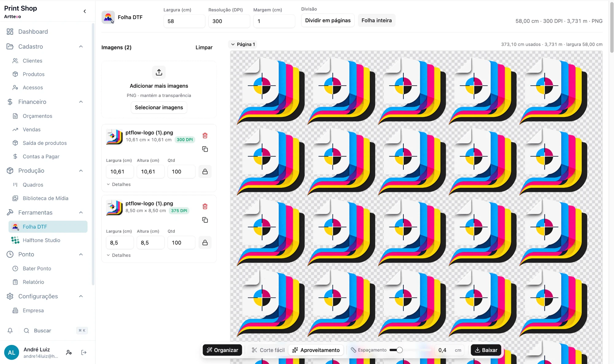The width and height of the screenshot is (614, 364).
Task: Click the Organizar button
Action: (222, 350)
